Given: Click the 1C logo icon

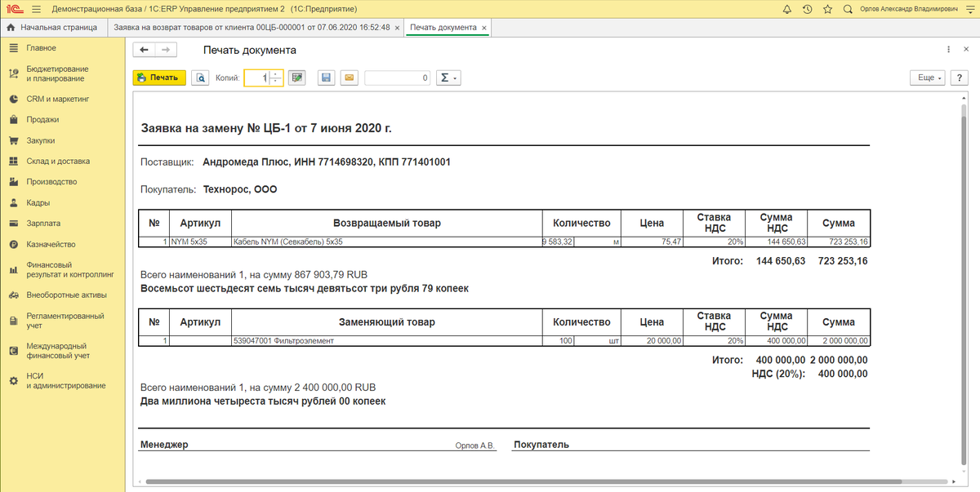Looking at the screenshot, I should click(14, 9).
